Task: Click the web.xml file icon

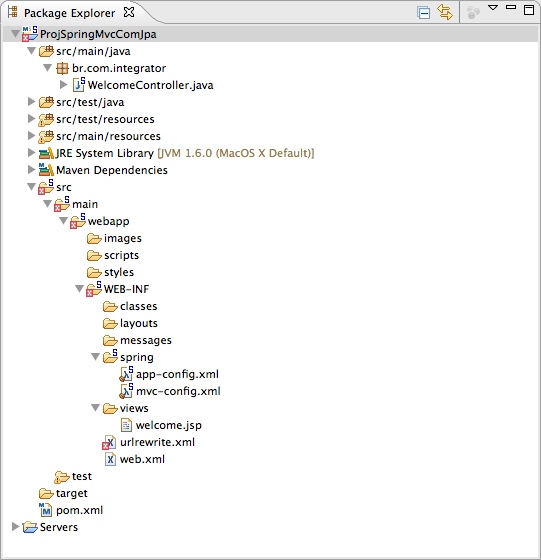Action: 110,459
